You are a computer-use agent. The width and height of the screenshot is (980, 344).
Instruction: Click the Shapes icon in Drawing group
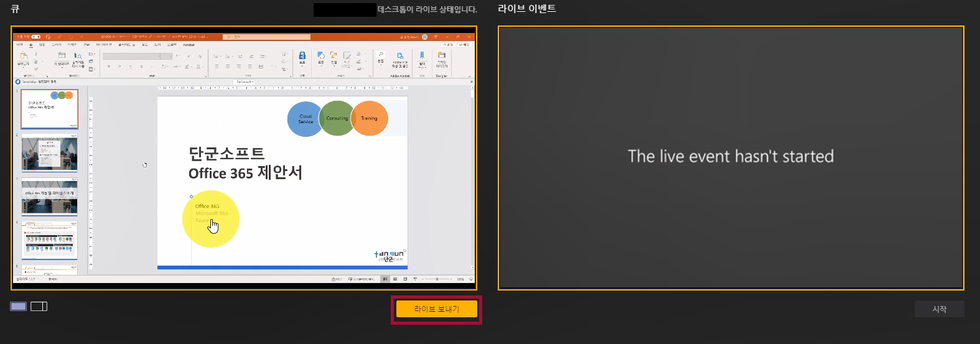(321, 56)
